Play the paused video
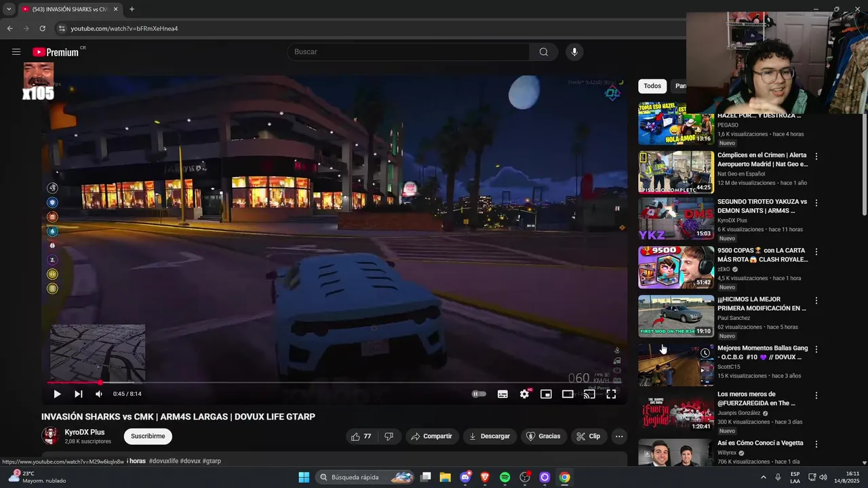The height and width of the screenshot is (488, 868). click(x=57, y=394)
